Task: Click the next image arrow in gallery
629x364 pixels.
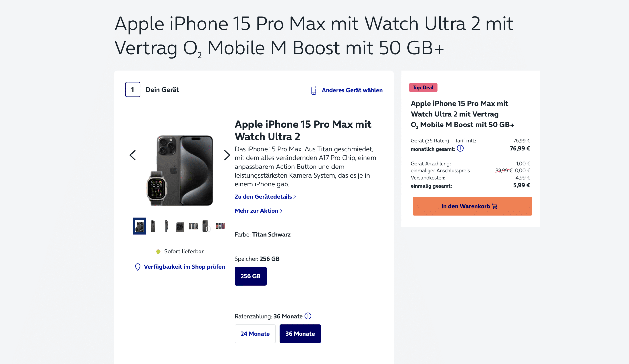Action: point(227,155)
